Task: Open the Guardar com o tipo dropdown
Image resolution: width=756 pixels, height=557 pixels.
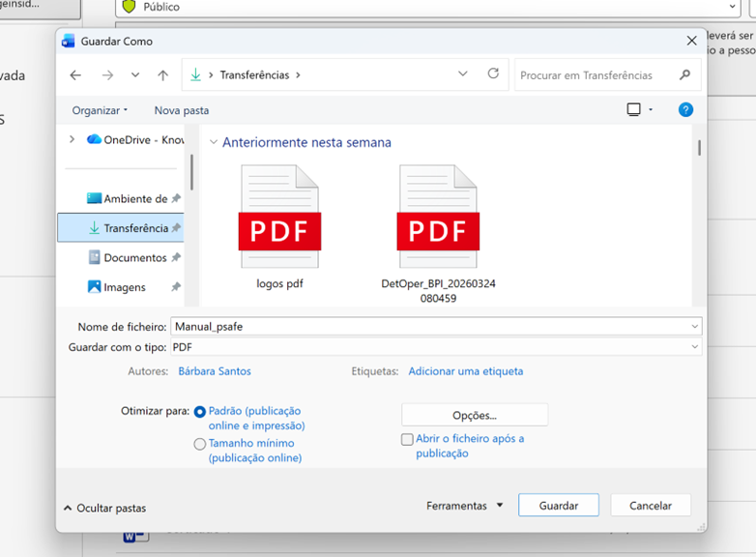Action: pos(435,347)
